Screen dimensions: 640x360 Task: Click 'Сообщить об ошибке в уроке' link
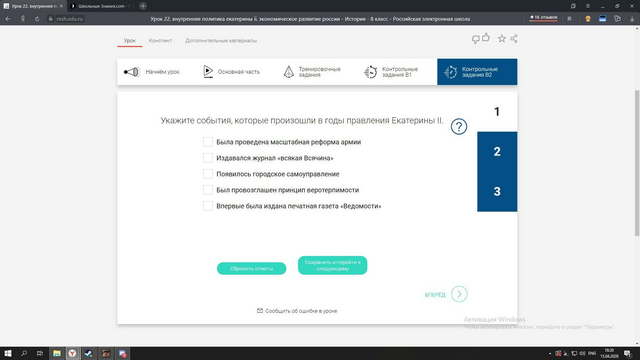[x=297, y=311]
